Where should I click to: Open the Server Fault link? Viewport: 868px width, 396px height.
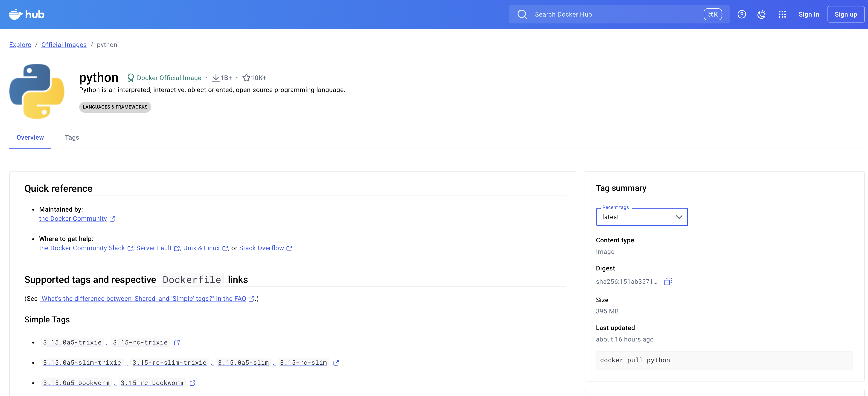pos(154,248)
